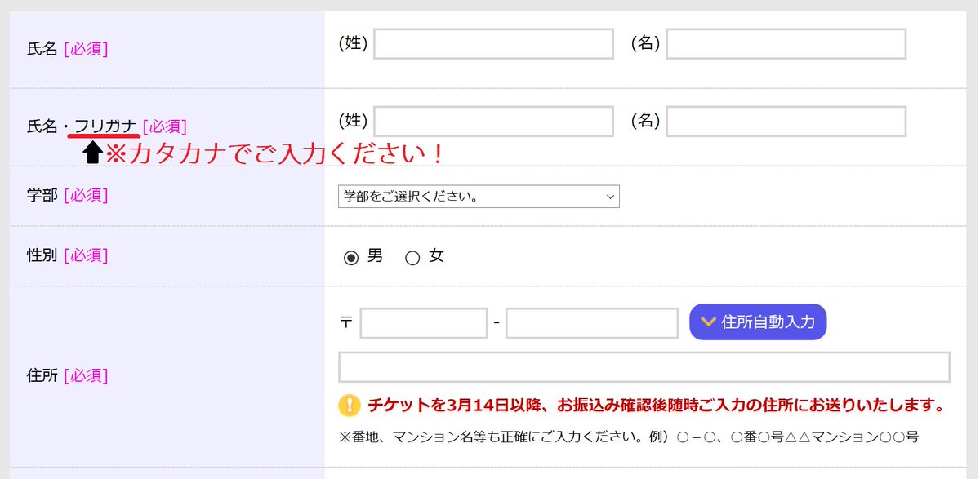980x479 pixels.
Task: Click the 必須 label beside 住所
Action: [x=86, y=375]
